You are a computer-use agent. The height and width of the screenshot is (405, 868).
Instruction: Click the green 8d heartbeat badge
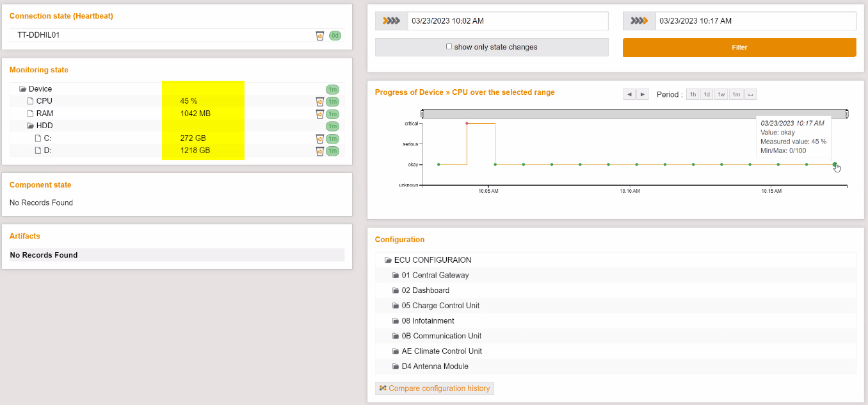point(335,36)
